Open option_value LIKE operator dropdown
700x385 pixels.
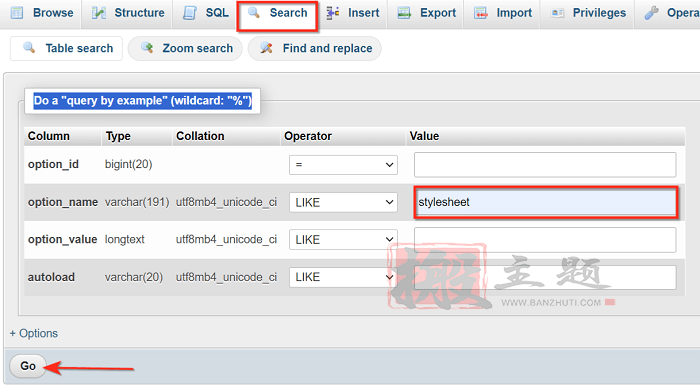click(x=343, y=240)
